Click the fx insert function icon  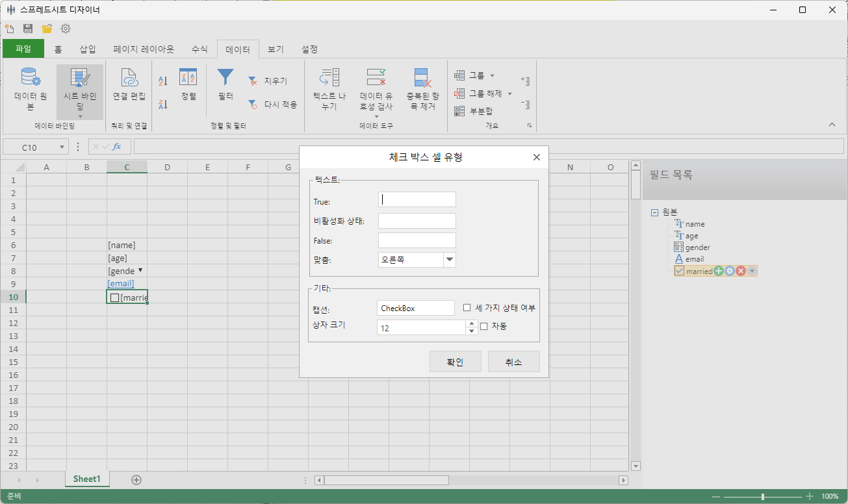click(118, 147)
